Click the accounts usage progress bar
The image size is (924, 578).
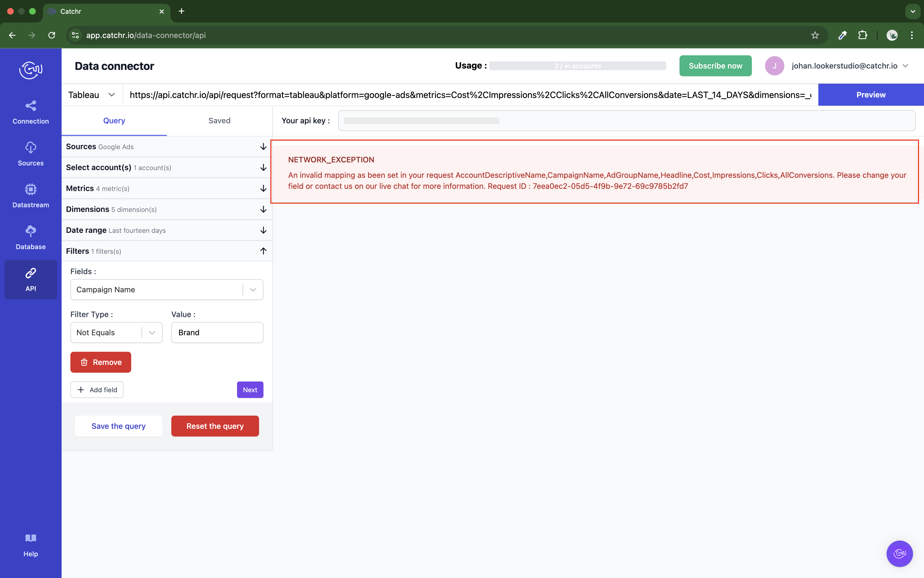point(577,66)
